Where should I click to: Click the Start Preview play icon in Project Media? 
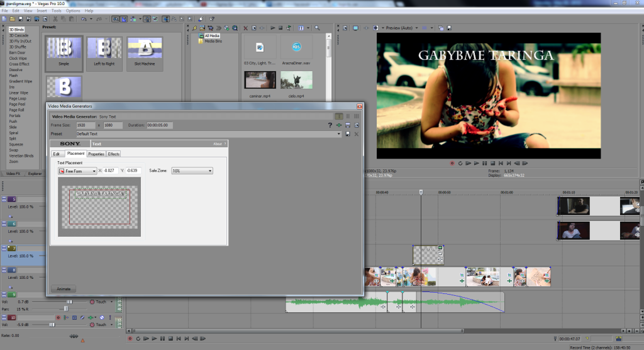[273, 28]
